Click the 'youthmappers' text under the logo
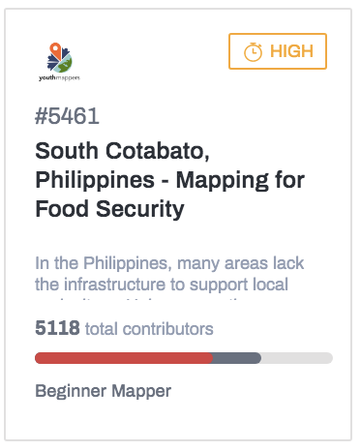 59,78
